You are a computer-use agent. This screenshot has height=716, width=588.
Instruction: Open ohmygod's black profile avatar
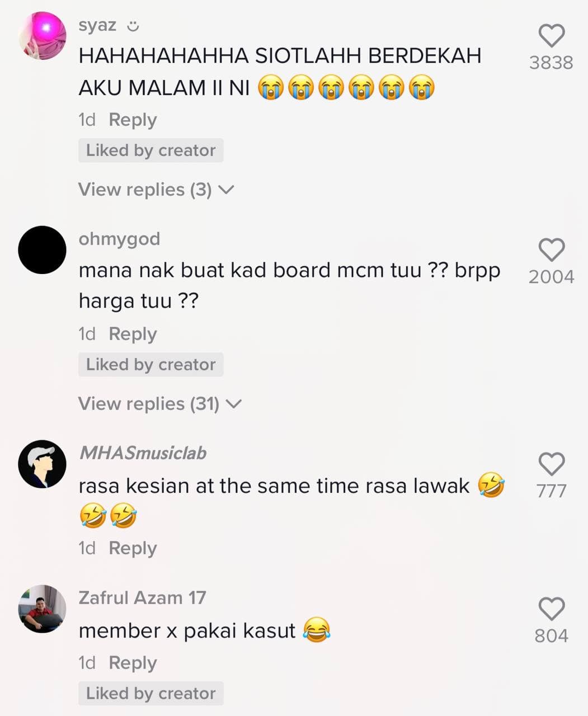(43, 250)
